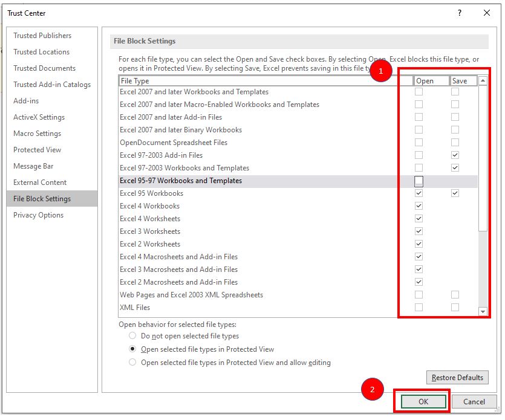Screen dimensions: 505x420
Task: Select Do not open selected file types
Action: [132, 336]
